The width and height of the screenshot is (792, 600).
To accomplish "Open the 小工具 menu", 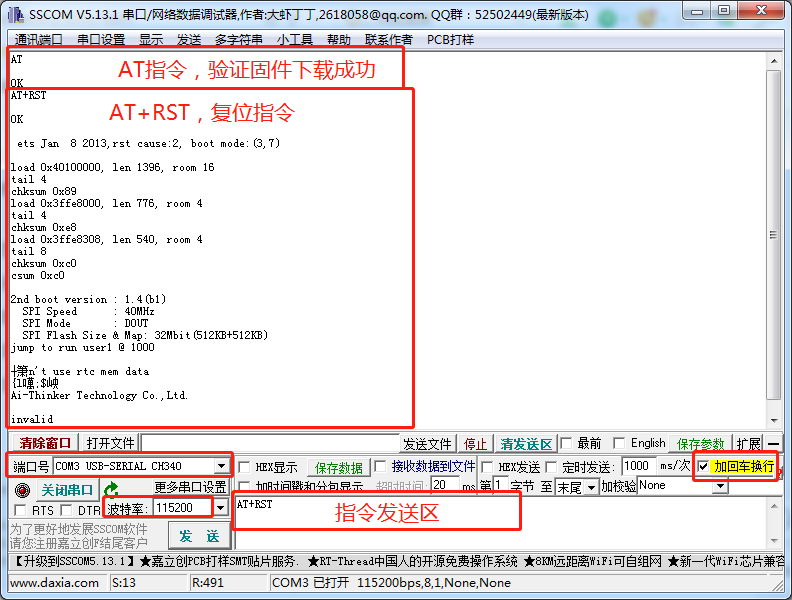I will [x=294, y=39].
